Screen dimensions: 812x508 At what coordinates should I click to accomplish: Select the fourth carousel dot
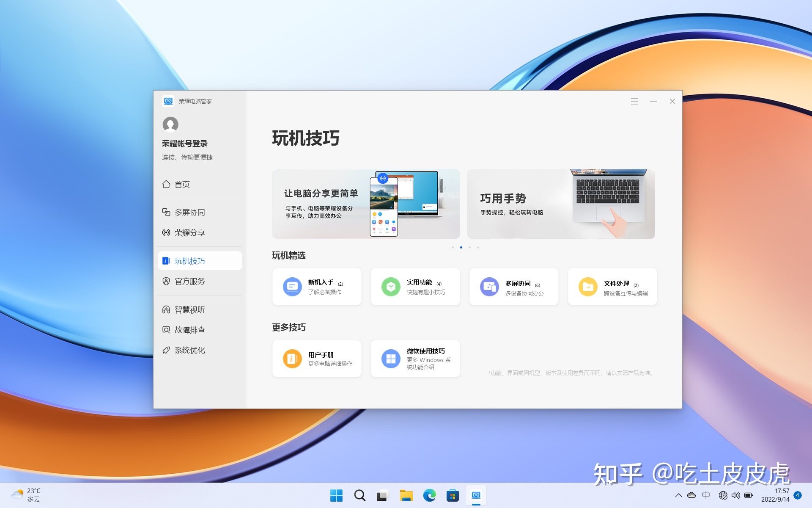(478, 247)
